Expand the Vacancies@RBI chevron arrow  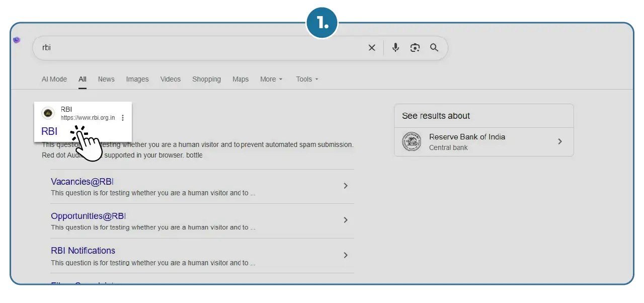[x=346, y=186]
